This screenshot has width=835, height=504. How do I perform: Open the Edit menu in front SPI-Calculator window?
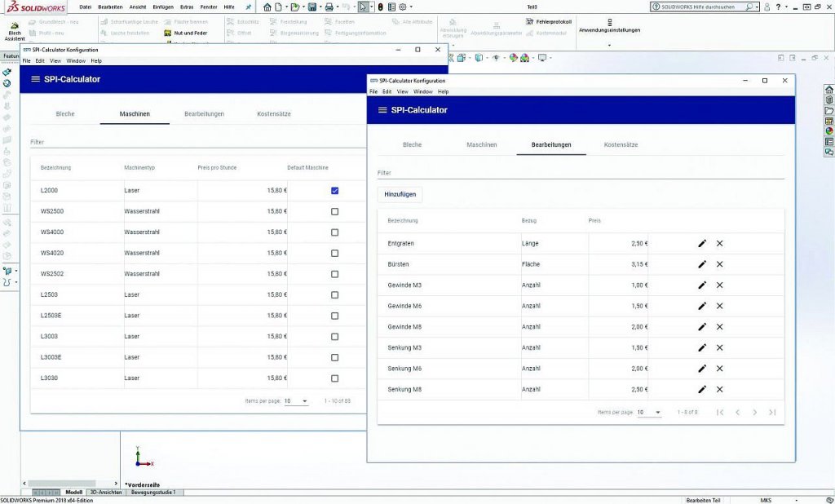pos(387,91)
